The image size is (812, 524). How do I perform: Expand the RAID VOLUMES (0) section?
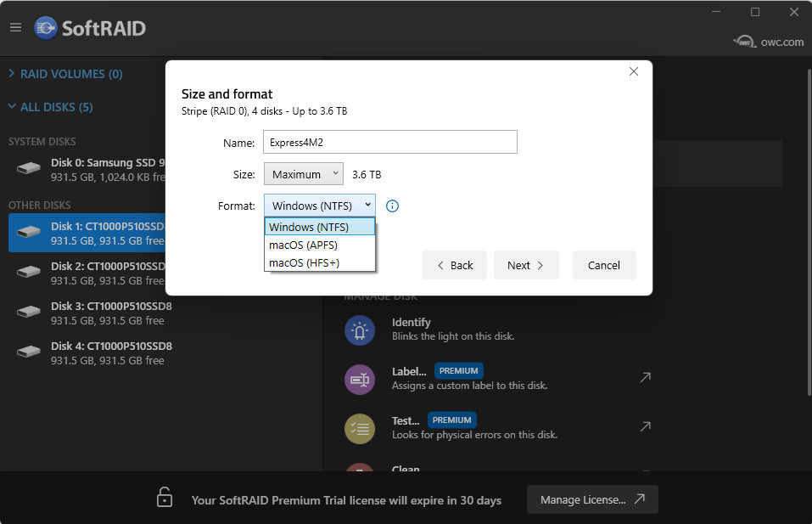click(65, 74)
